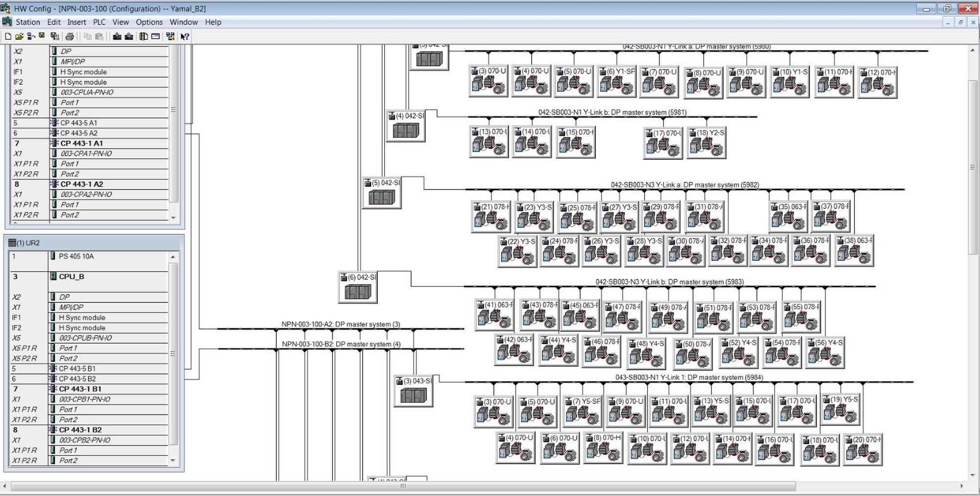Click the New station toolbar icon
The image size is (980, 496).
click(8, 36)
